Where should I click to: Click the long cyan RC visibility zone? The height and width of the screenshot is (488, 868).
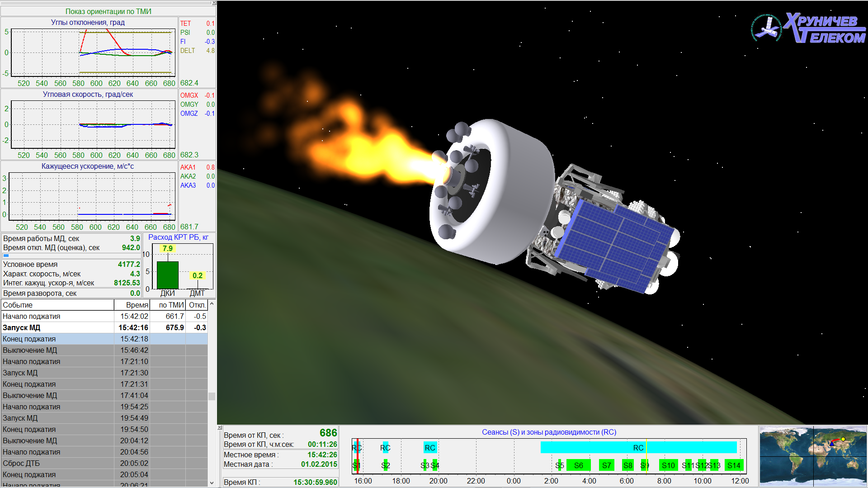click(638, 447)
